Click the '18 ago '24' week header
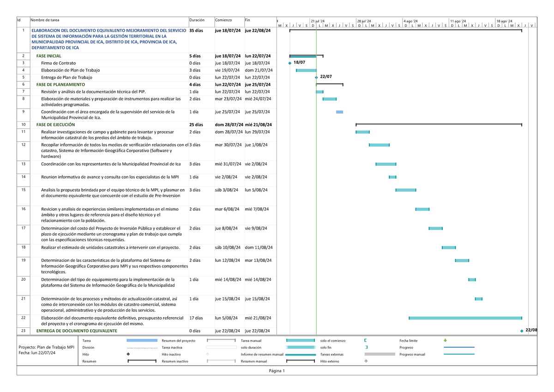Viewport: 554px width, 392px height. [504, 21]
